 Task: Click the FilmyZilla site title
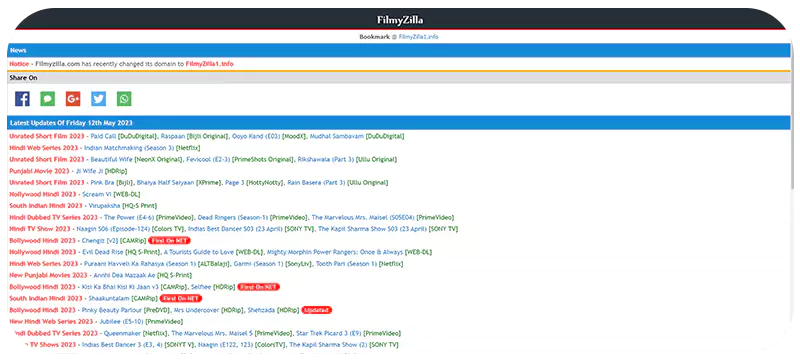[x=400, y=20]
